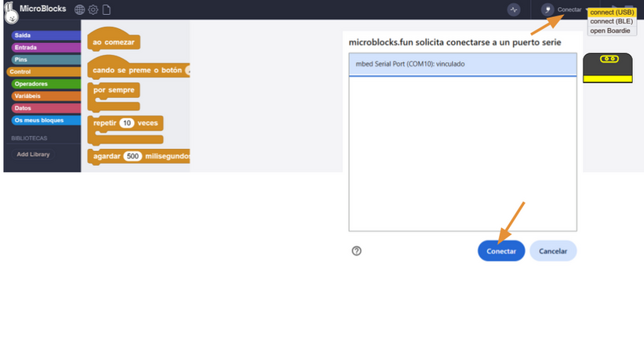Choose connect (BLE) menu option
Viewport: 644px width, 362px height.
[x=612, y=21]
